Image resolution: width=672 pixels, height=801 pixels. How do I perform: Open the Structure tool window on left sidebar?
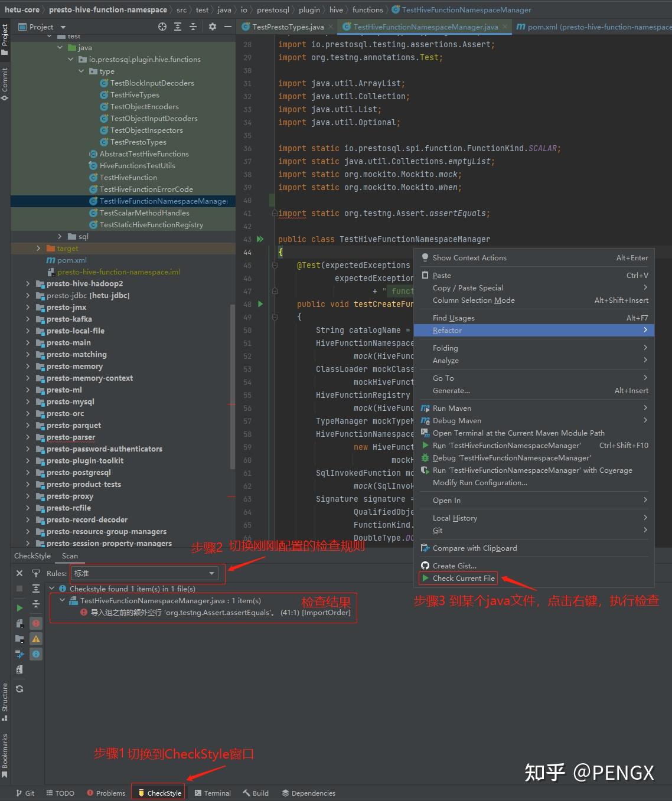pos(5,702)
